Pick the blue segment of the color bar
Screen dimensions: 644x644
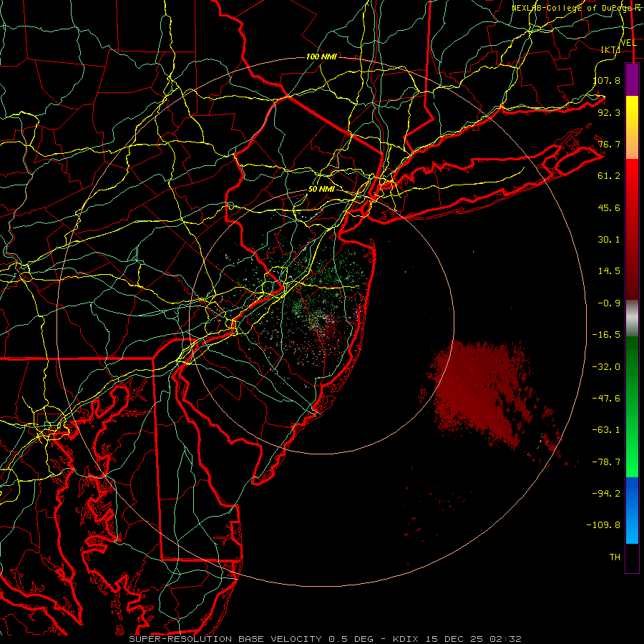(632, 509)
